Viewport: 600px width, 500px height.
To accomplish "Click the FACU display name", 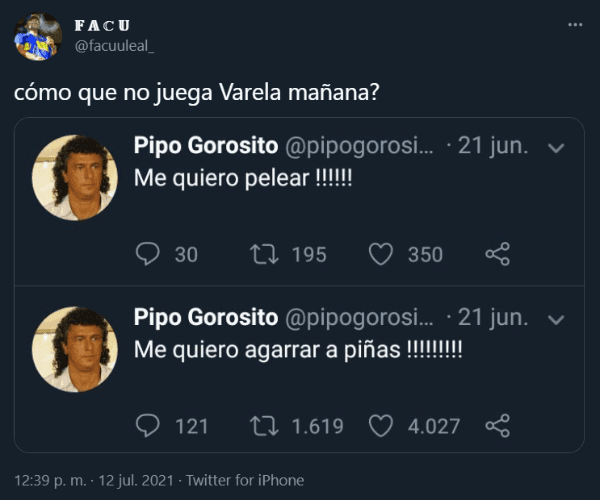I will [x=102, y=24].
